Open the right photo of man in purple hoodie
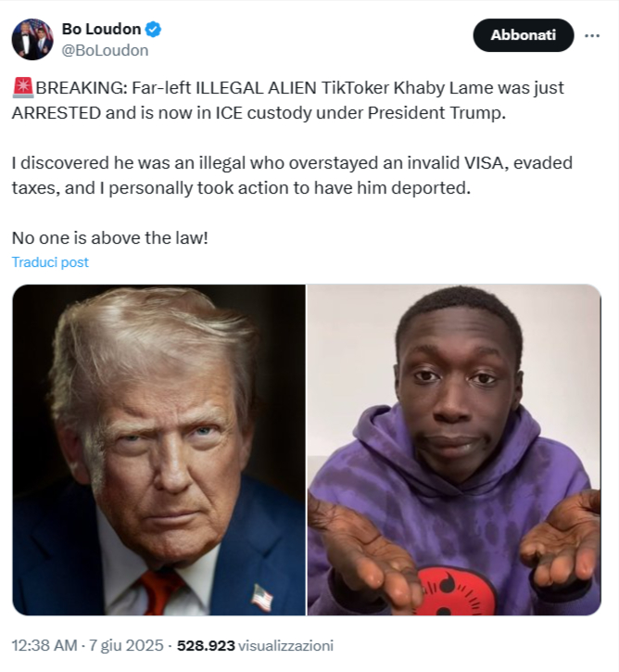 tap(454, 450)
